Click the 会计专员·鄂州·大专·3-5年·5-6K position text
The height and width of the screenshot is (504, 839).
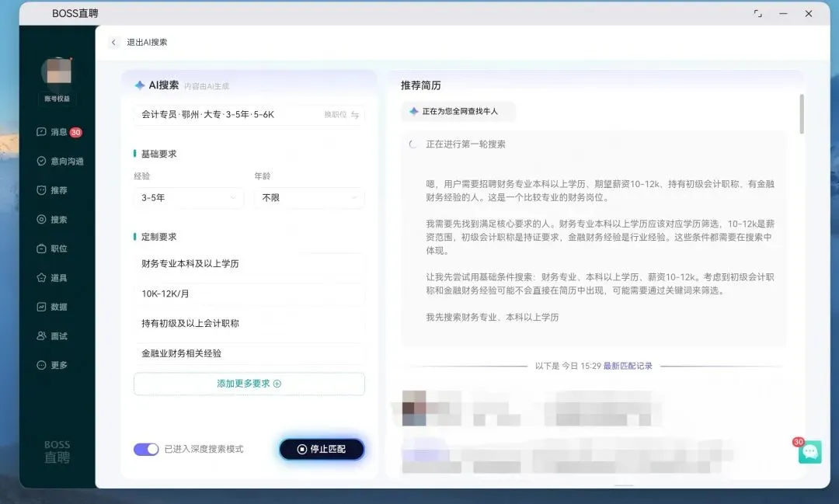(x=207, y=114)
